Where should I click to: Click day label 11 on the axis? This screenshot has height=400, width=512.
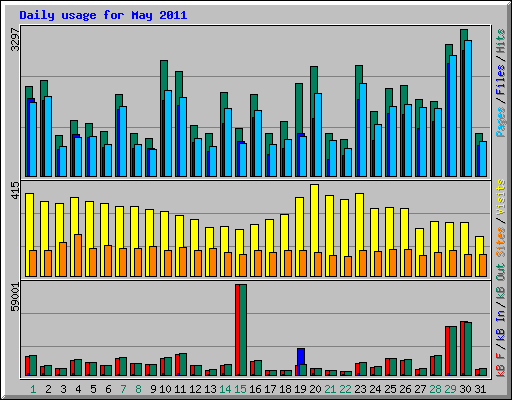point(180,389)
